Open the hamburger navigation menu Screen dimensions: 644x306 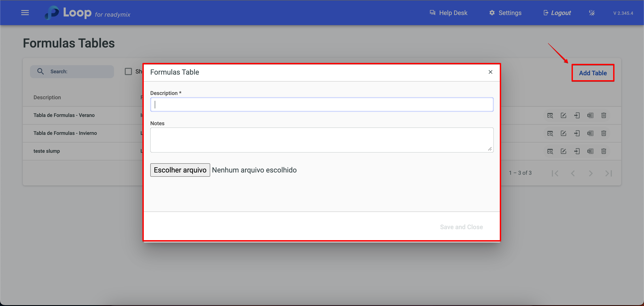coord(25,13)
